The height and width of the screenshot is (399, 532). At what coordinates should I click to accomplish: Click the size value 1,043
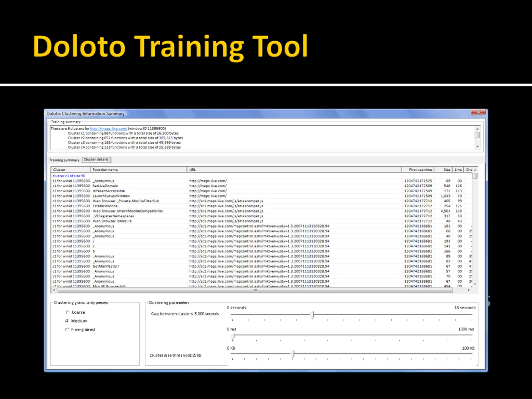(x=445, y=196)
